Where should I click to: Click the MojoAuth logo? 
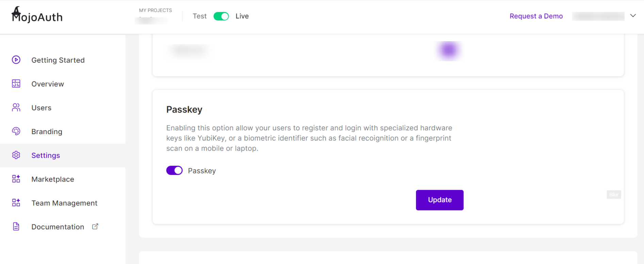[x=37, y=15]
